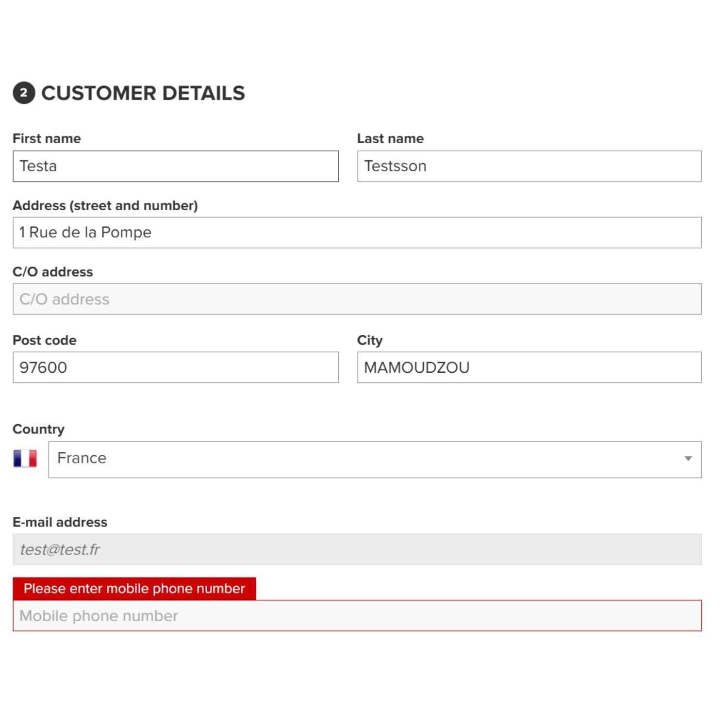Select the Last name field with Testsson

coord(529,166)
